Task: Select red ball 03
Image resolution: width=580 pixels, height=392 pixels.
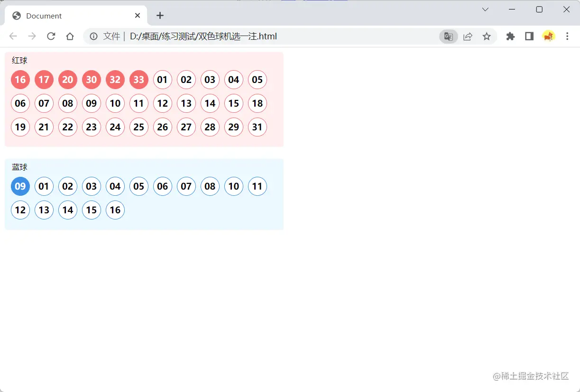Action: (x=210, y=80)
